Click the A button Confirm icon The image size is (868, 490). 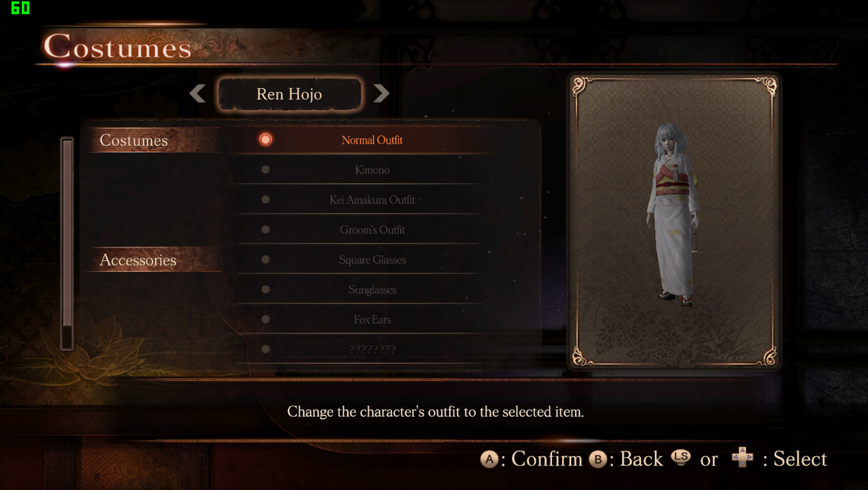tap(489, 460)
